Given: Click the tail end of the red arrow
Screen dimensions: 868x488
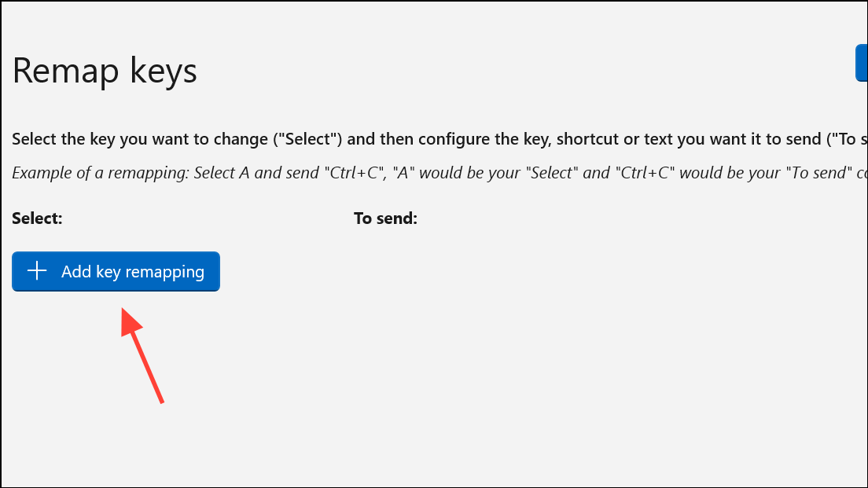Looking at the screenshot, I should [x=161, y=401].
